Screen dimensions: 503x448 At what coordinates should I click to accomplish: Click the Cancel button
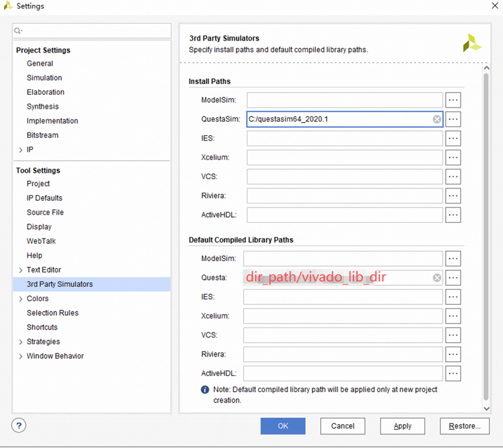[x=343, y=426]
